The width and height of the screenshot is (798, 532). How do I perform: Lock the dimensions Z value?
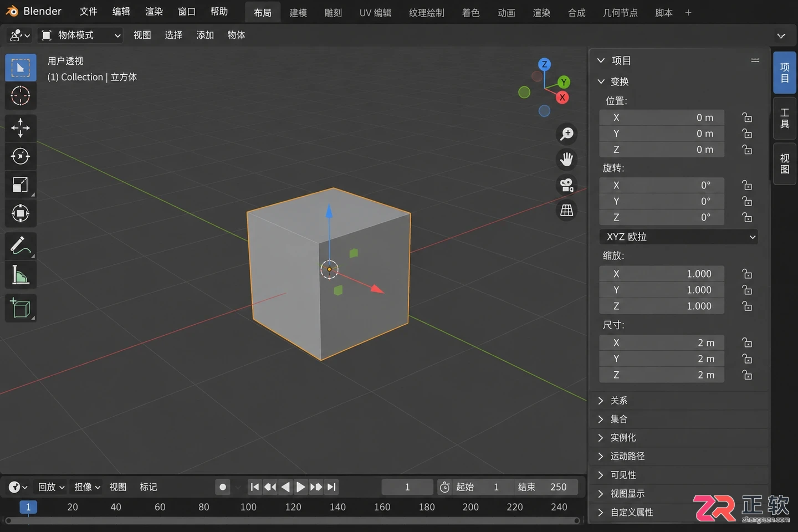coord(747,375)
